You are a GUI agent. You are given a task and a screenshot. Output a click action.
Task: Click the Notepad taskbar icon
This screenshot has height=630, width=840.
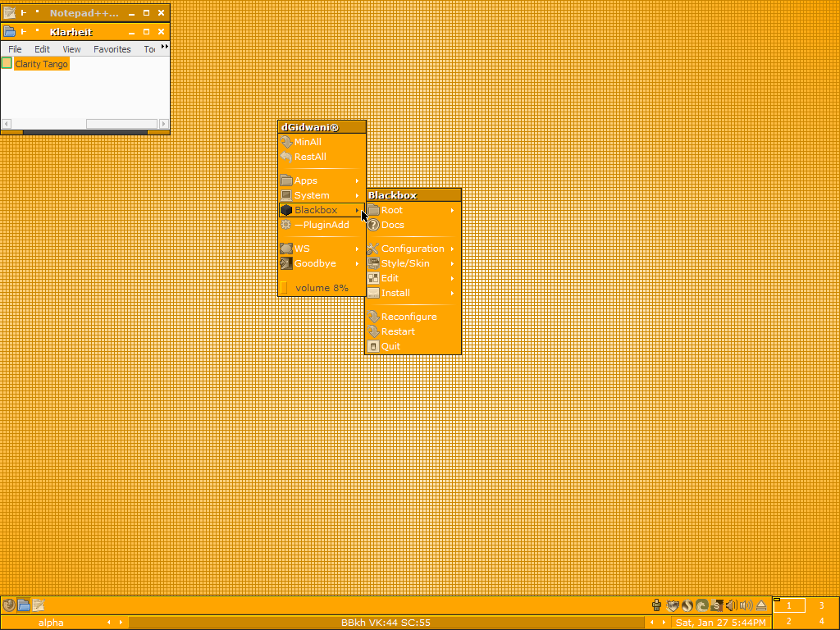[x=38, y=605]
